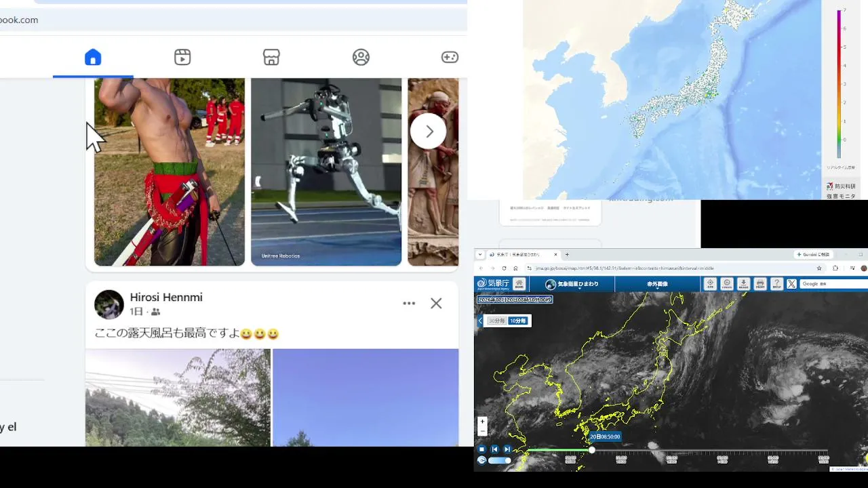Click the profile avatar in JMA browser
This screenshot has width=868, height=488.
[864, 268]
